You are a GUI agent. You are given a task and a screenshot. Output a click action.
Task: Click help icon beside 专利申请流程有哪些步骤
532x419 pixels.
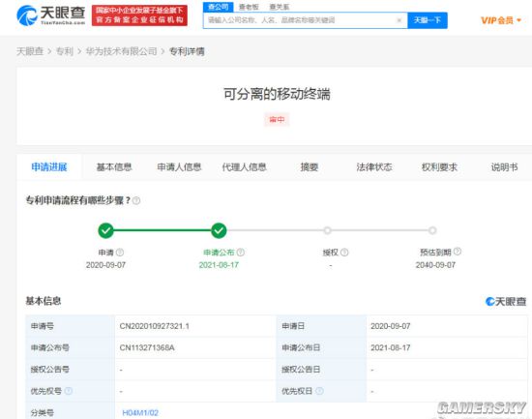[136, 200]
